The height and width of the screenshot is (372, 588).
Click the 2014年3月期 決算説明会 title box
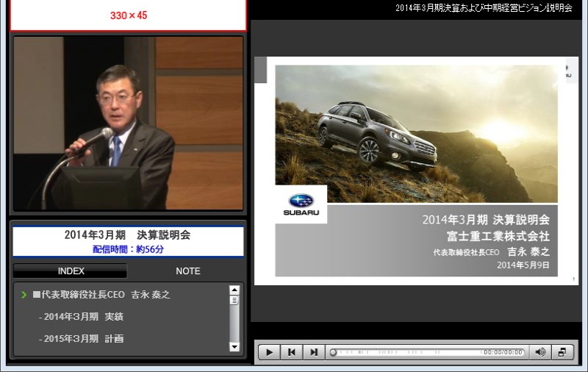pyautogui.click(x=128, y=241)
